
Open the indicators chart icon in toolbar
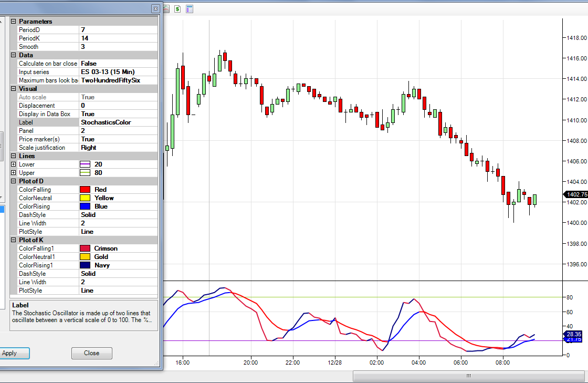[x=166, y=8]
